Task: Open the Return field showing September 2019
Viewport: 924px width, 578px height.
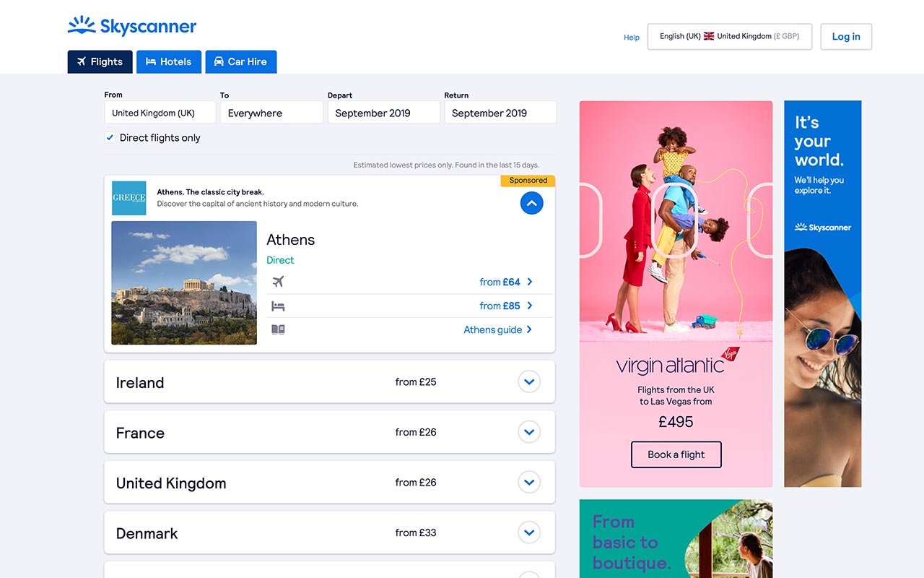Action: [500, 113]
